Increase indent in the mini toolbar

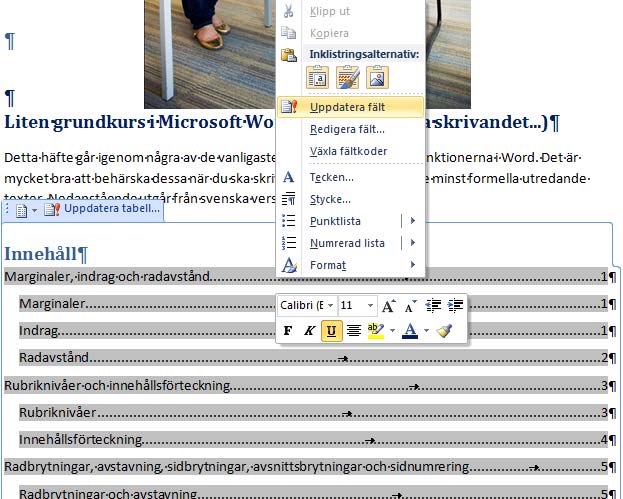click(x=455, y=306)
